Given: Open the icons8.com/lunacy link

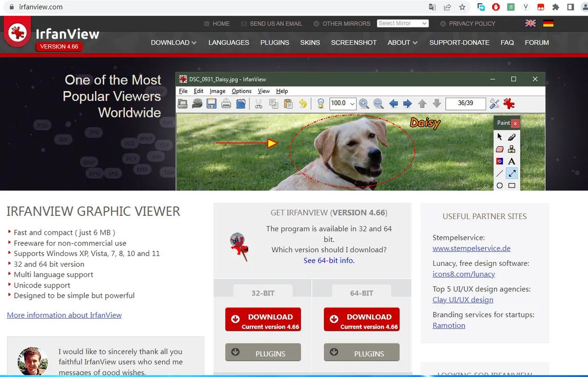Looking at the screenshot, I should click(x=464, y=274).
